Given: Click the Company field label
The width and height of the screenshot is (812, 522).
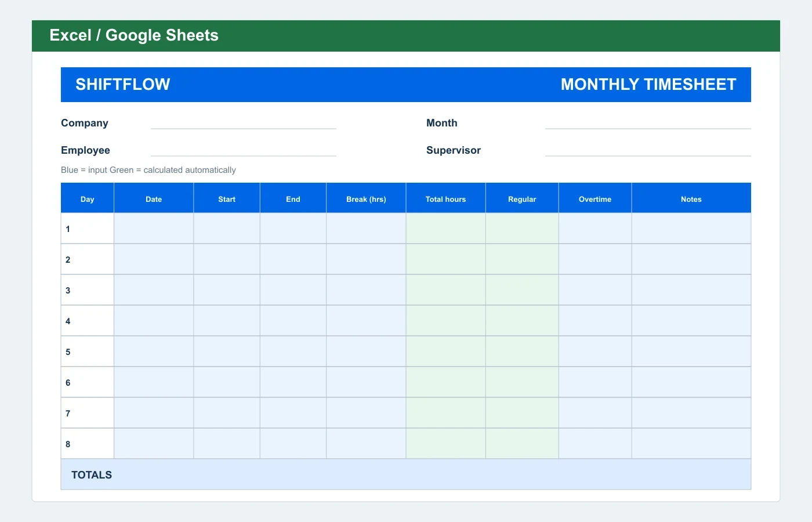Looking at the screenshot, I should tap(85, 123).
